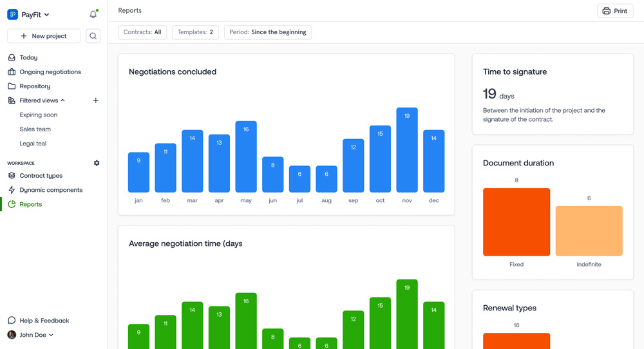
Task: Click the notification bell icon
Action: (93, 14)
